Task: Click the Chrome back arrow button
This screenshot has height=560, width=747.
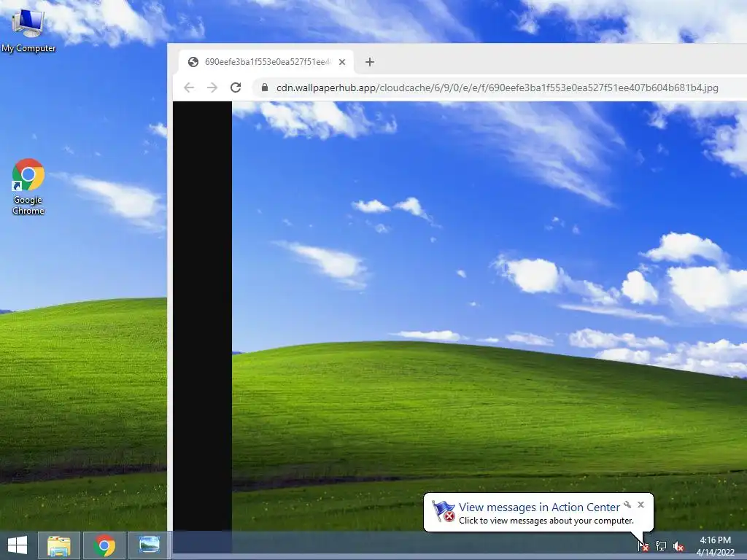Action: point(189,87)
